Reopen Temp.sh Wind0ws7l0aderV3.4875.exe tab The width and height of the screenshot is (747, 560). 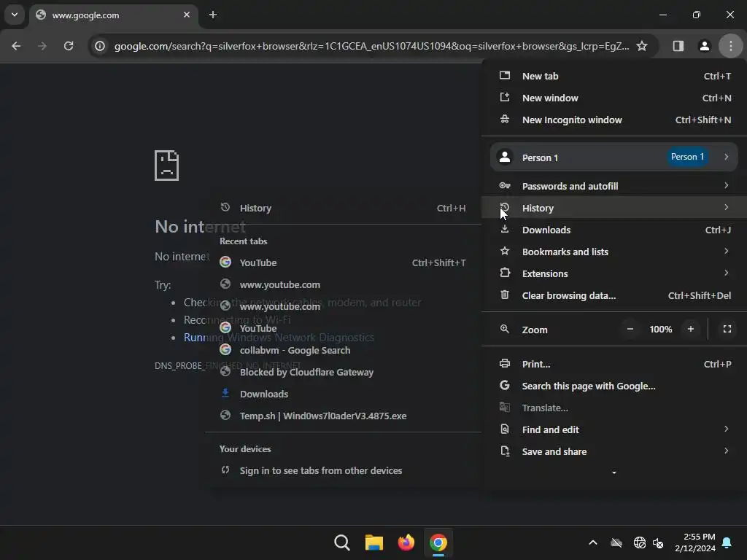click(x=343, y=416)
